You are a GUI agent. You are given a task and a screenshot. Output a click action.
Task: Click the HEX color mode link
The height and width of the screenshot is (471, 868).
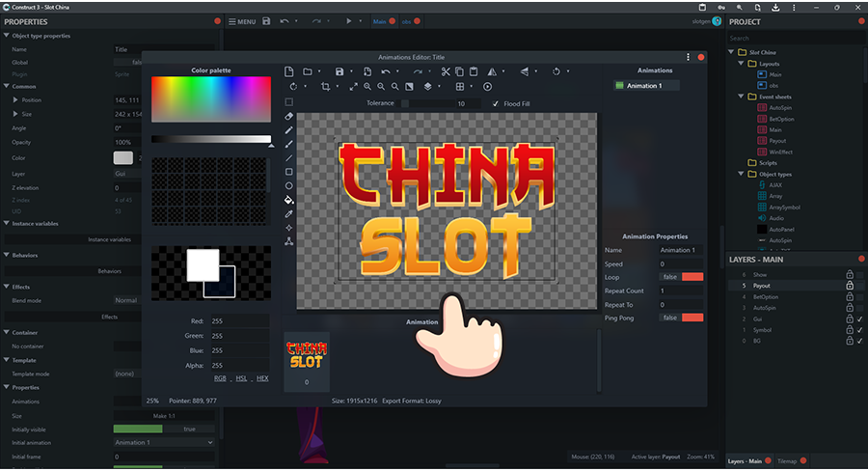262,378
